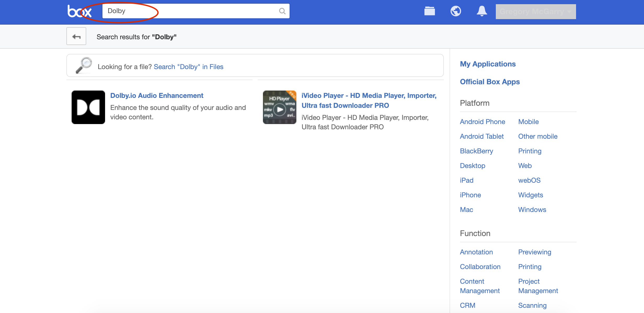Open notifications bell
644x313 pixels.
tap(482, 11)
